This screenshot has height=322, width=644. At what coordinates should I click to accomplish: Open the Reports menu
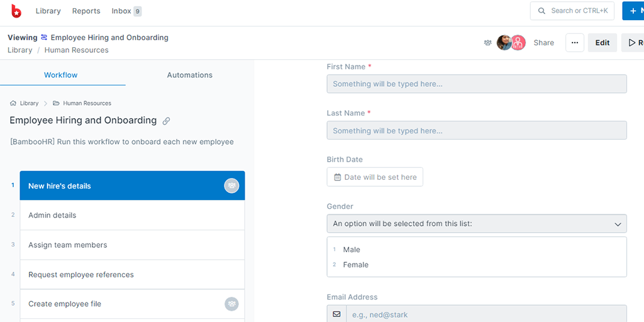point(86,11)
